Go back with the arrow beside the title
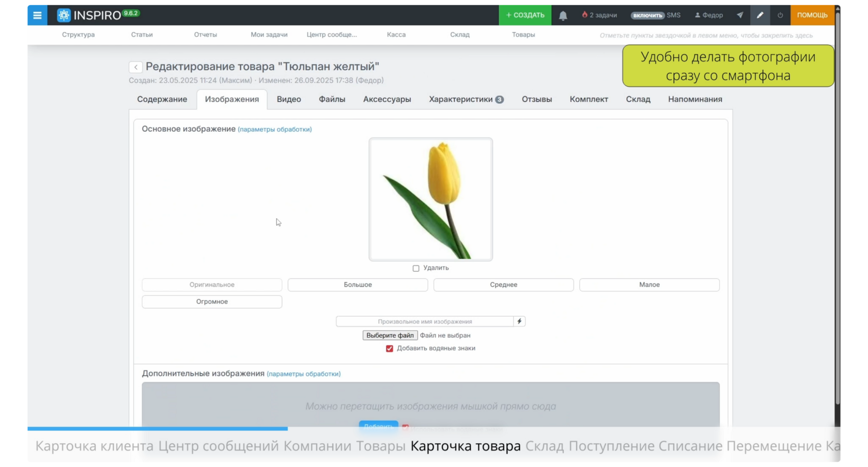 [135, 67]
